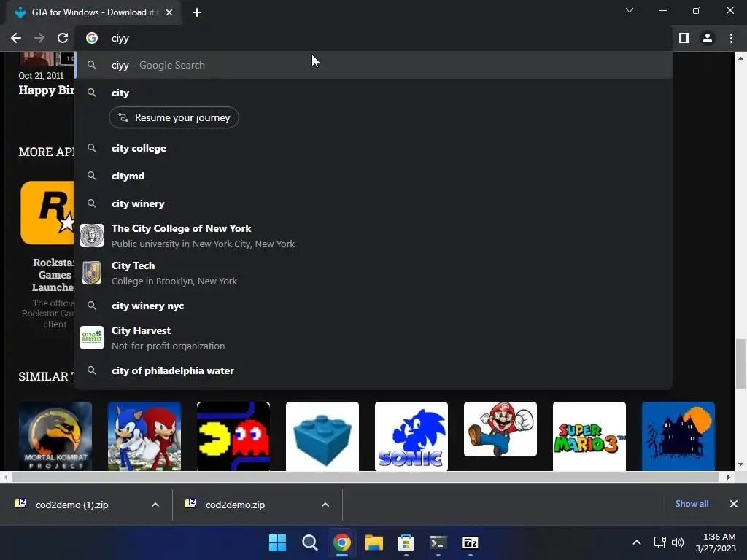
Task: Open the haunted house game thumbnail
Action: pyautogui.click(x=678, y=436)
